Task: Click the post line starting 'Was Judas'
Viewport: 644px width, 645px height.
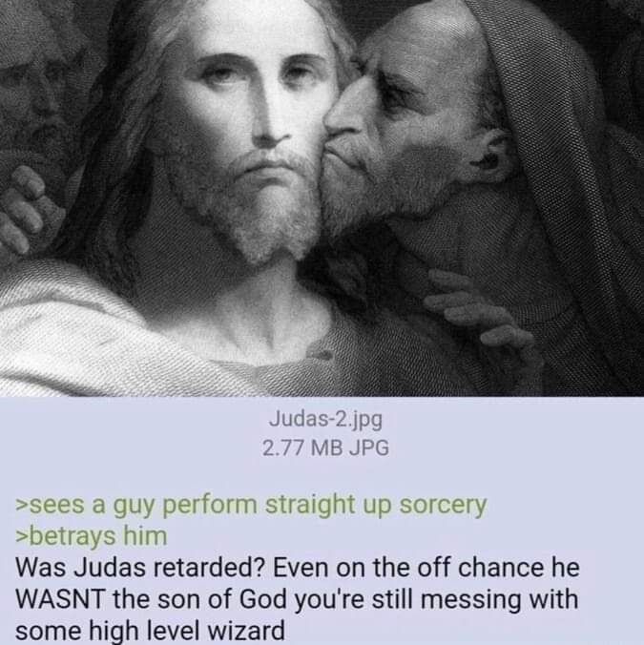Action: pyautogui.click(x=298, y=568)
